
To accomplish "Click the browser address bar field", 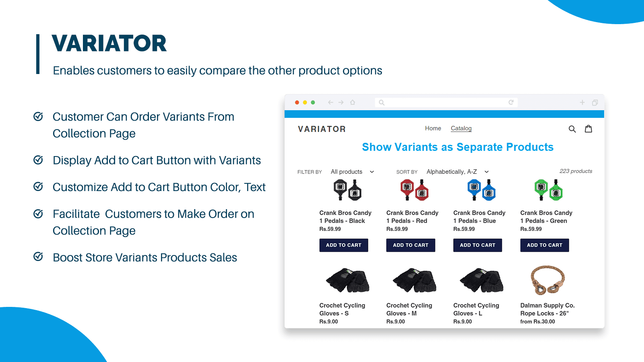I will click(445, 103).
